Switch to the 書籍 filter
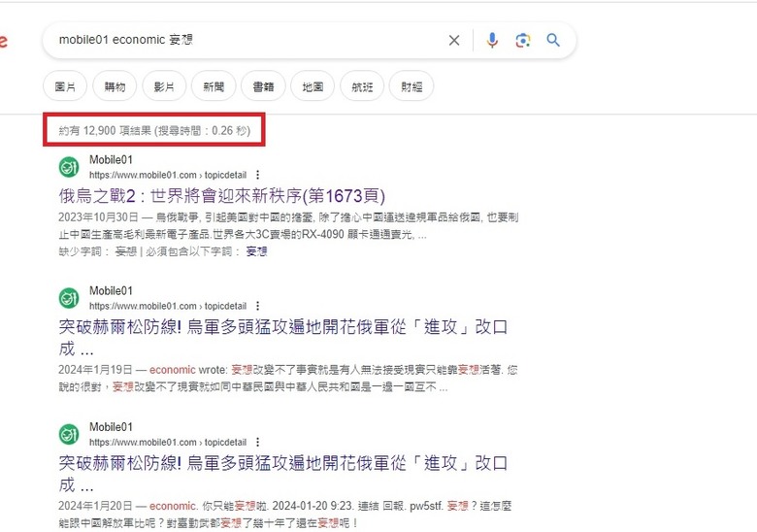 tap(263, 86)
